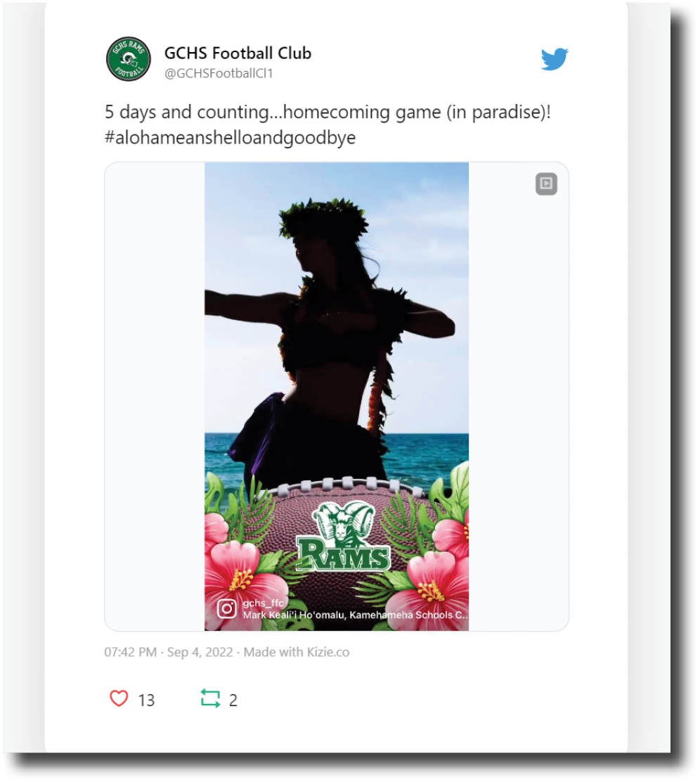
Task: Click the retweet count of 2
Action: [233, 700]
